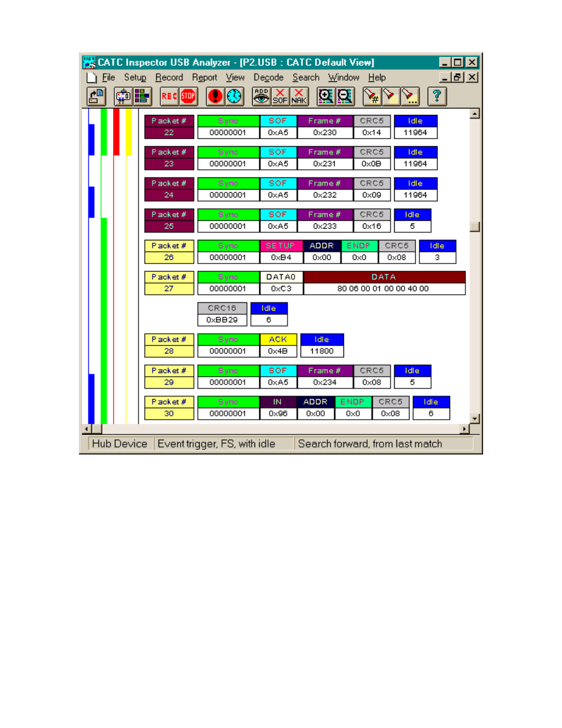
Task: Click vertical scrollbar down arrow
Action: coord(475,419)
